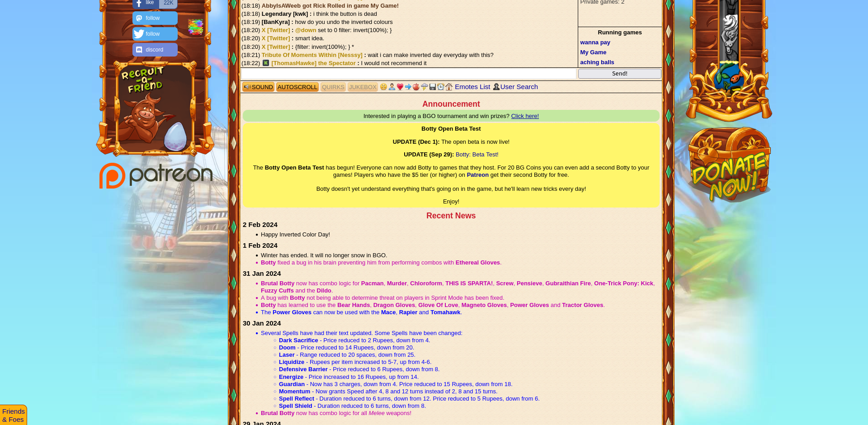868x425 pixels.
Task: Click the 'Energize' spell entry
Action: coord(291,377)
